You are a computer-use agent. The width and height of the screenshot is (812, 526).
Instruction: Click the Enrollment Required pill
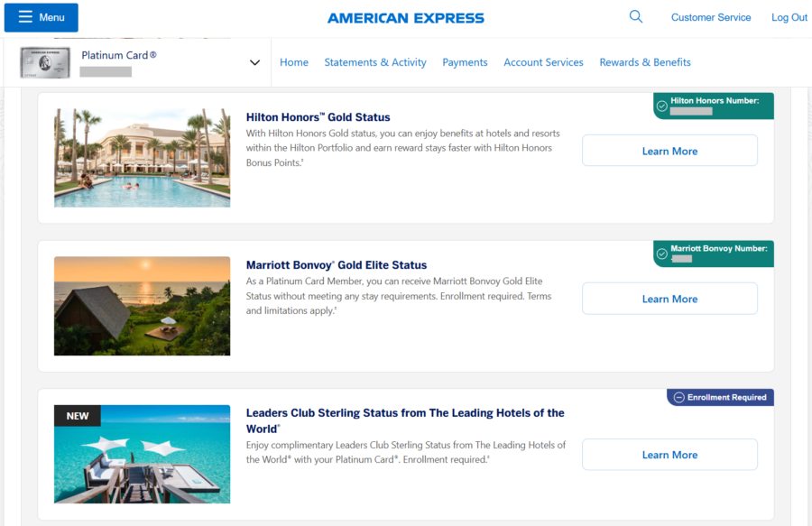point(719,397)
